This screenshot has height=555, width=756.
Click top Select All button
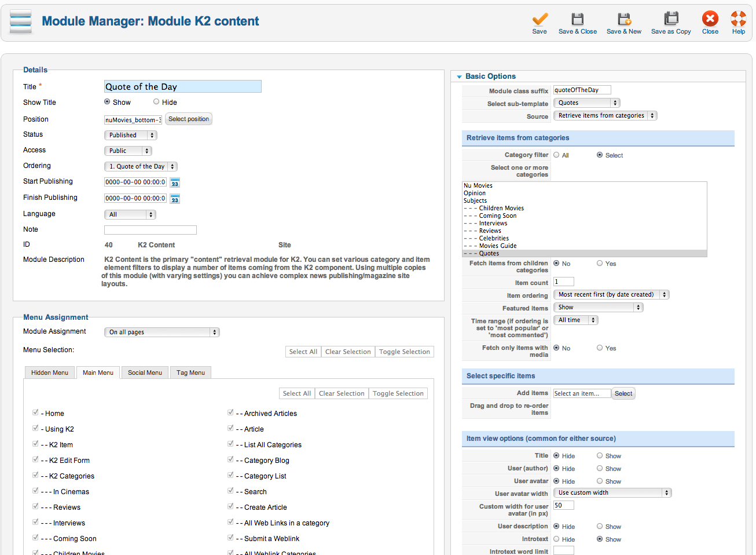303,352
